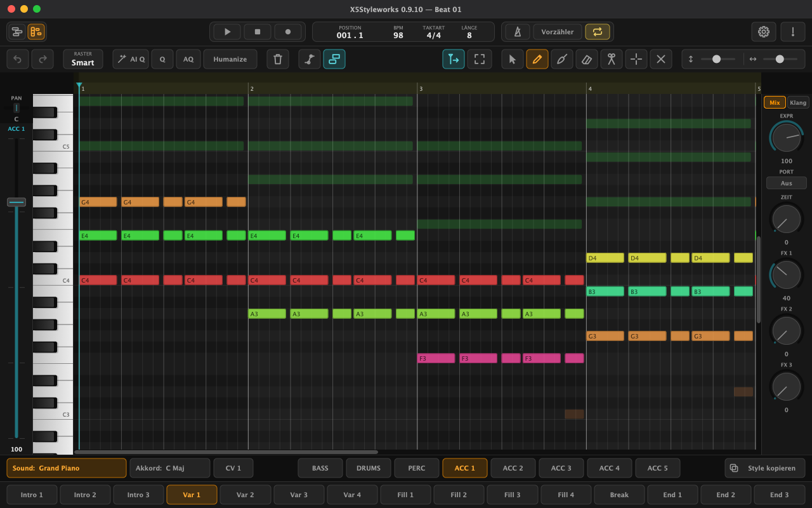Click the AQ button

coord(188,59)
